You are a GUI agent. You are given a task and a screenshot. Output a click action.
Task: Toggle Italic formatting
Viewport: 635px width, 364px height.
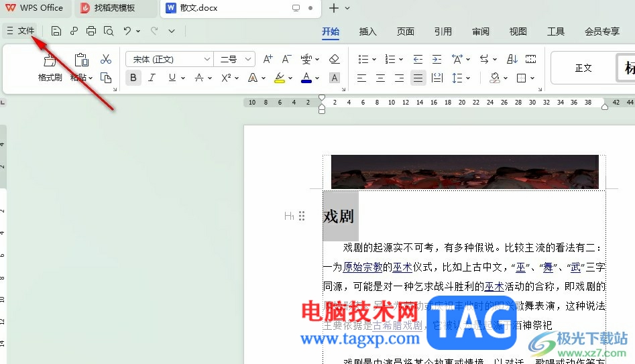point(152,77)
